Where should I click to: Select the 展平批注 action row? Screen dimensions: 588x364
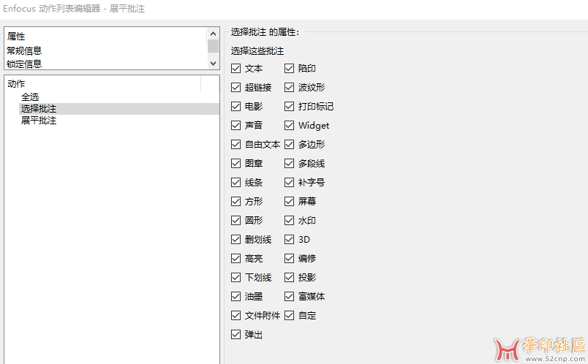click(x=119, y=121)
